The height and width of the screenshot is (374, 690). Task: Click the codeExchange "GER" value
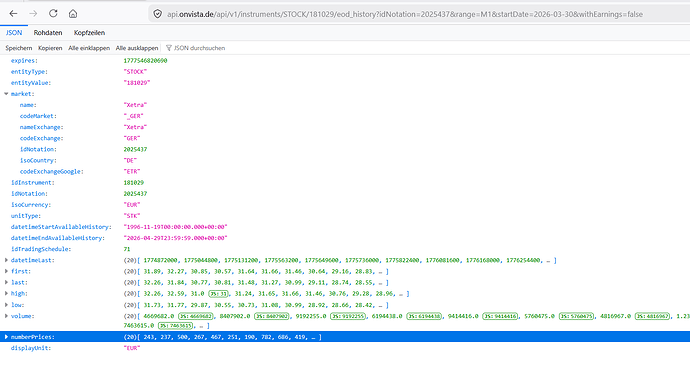click(132, 138)
